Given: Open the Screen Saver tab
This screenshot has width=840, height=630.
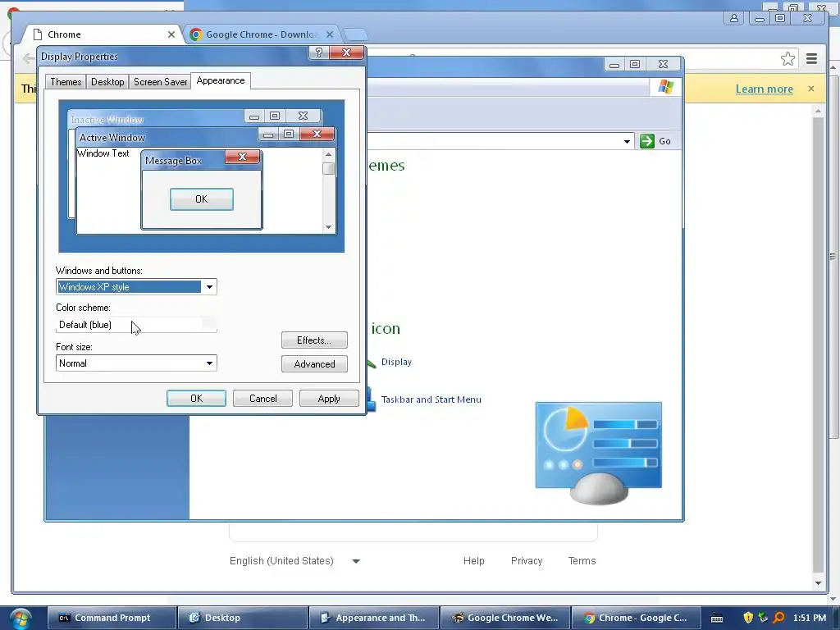Looking at the screenshot, I should [160, 82].
